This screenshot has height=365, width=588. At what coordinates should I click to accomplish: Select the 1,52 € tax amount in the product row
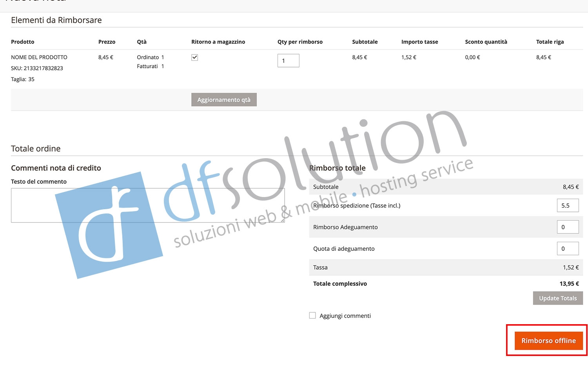tap(409, 57)
